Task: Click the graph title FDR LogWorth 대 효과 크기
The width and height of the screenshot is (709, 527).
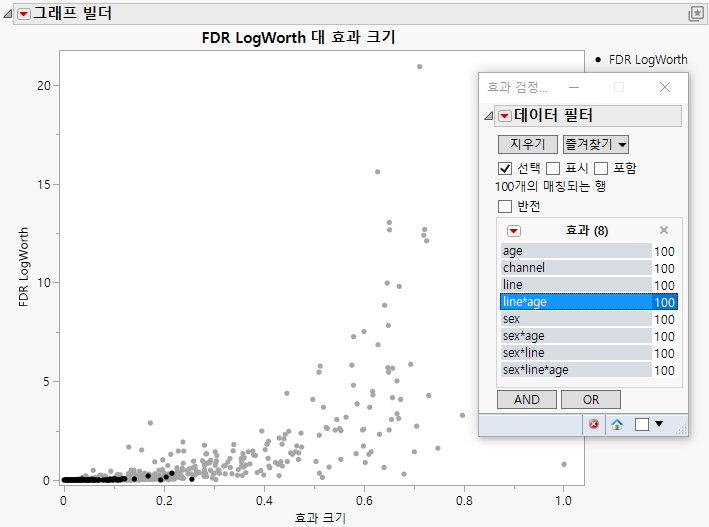Action: tap(298, 37)
